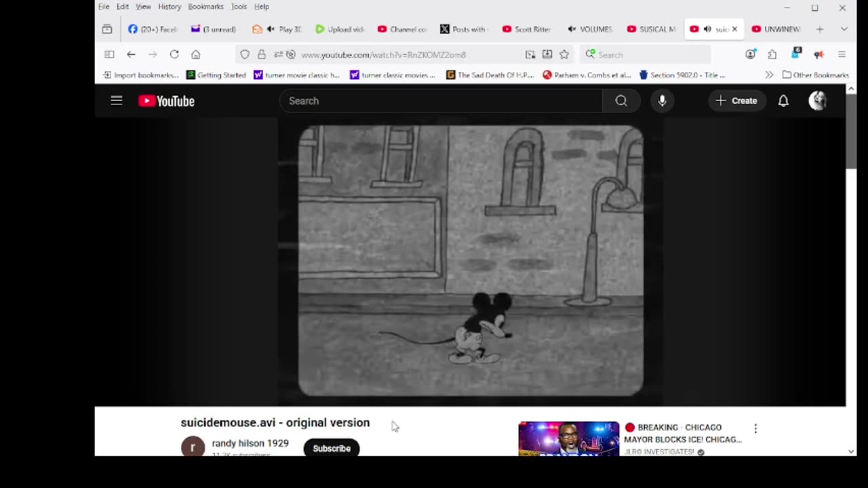Search by voice using the microphone icon

[662, 101]
